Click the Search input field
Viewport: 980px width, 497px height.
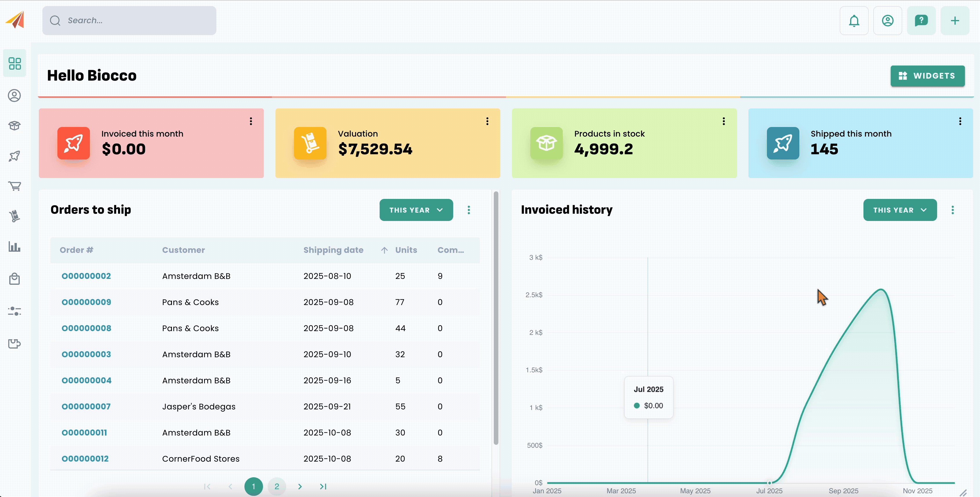pos(129,21)
